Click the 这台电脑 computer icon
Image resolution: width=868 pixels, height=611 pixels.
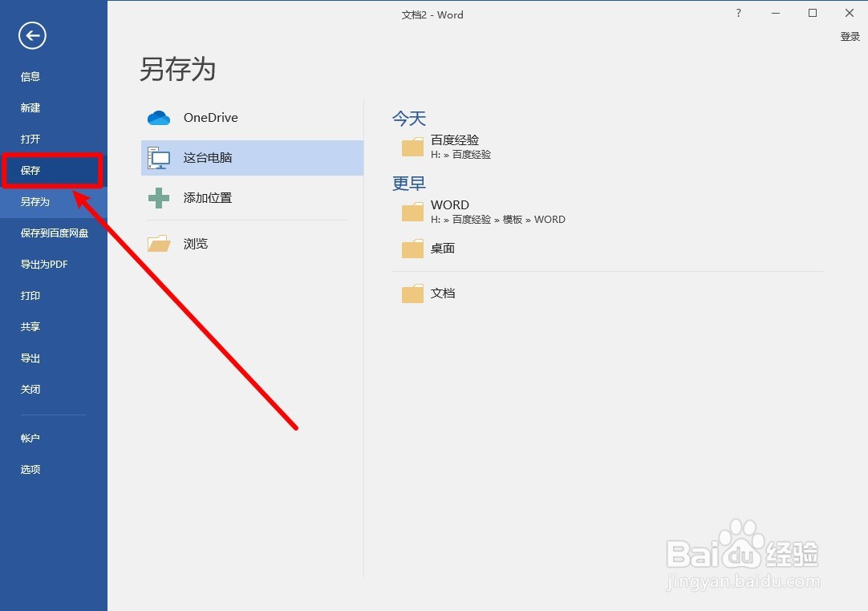[x=159, y=157]
